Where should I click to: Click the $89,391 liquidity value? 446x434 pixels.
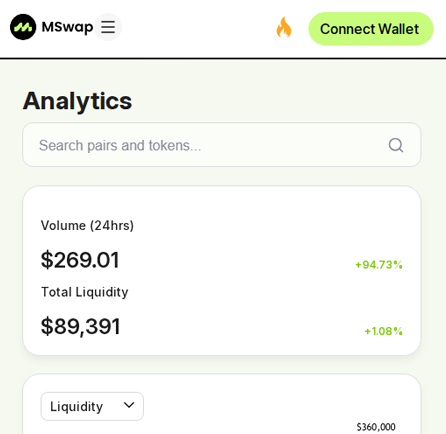click(x=80, y=326)
